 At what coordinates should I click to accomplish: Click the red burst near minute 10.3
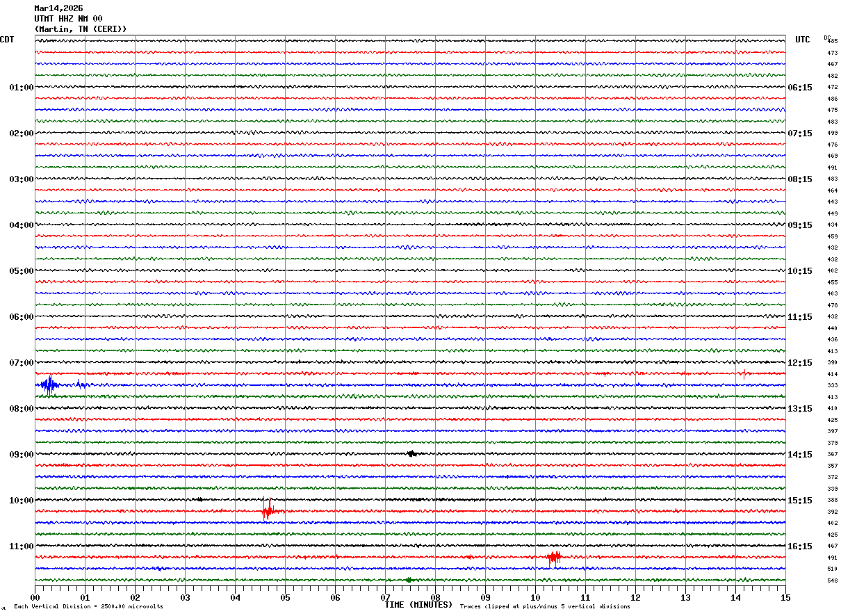pos(554,557)
